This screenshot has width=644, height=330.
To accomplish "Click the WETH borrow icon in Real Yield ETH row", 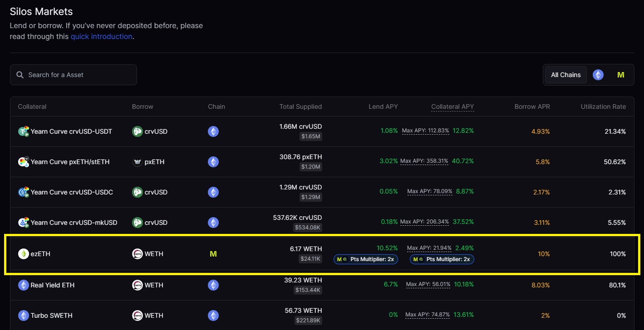I will coord(137,285).
